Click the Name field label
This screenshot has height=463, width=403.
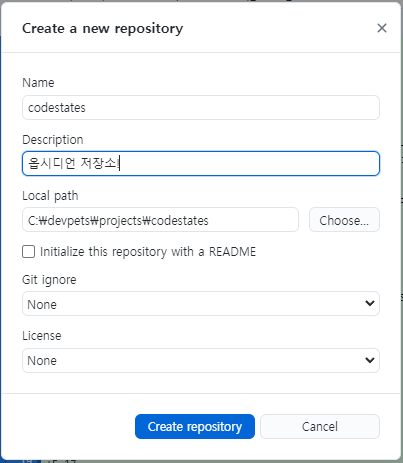point(38,83)
